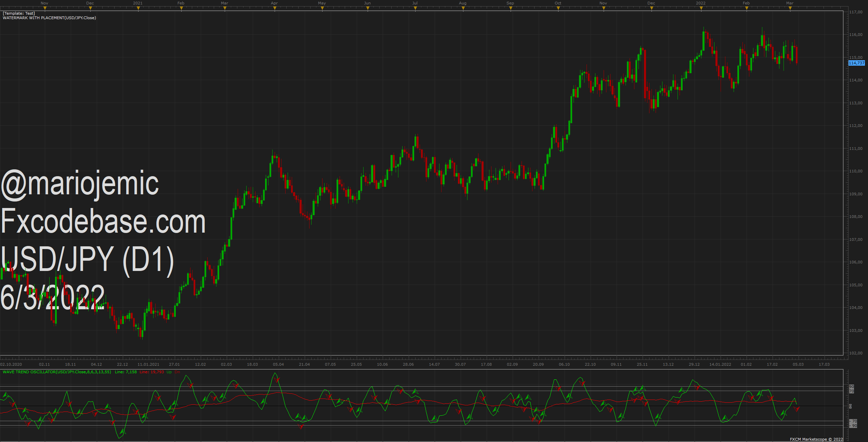This screenshot has width=868, height=442.
Task: Click the oscillator 0 level label
Action: 851,406
